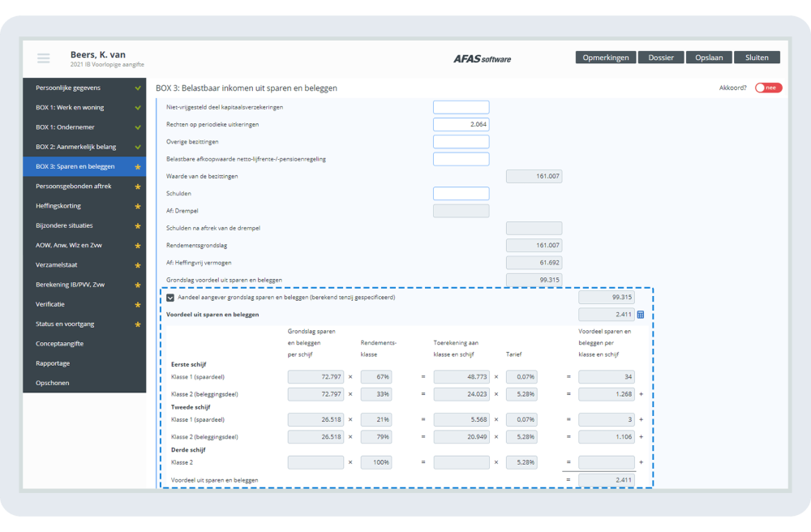811x532 pixels.
Task: Click calculator icon beside Voordeel uit sparen
Action: 641,315
